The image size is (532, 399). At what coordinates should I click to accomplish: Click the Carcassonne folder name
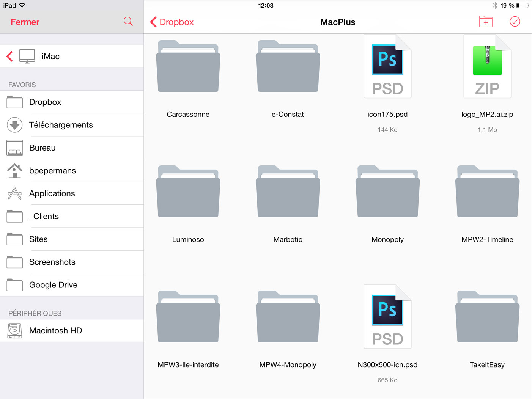(188, 114)
